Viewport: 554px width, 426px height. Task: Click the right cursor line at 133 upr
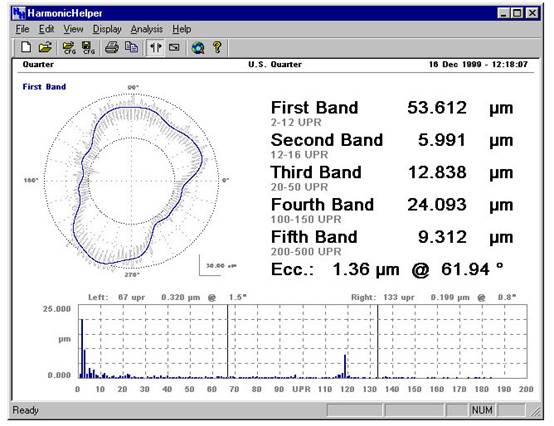[377, 341]
